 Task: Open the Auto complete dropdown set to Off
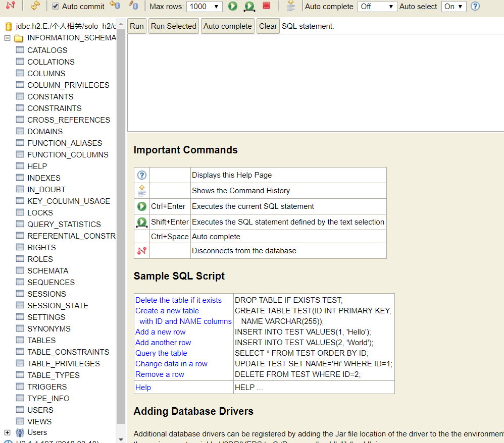pyautogui.click(x=377, y=7)
